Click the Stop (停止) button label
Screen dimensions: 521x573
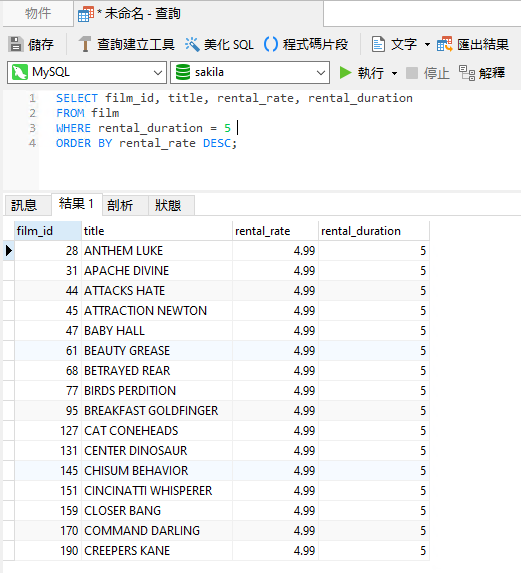click(x=436, y=73)
